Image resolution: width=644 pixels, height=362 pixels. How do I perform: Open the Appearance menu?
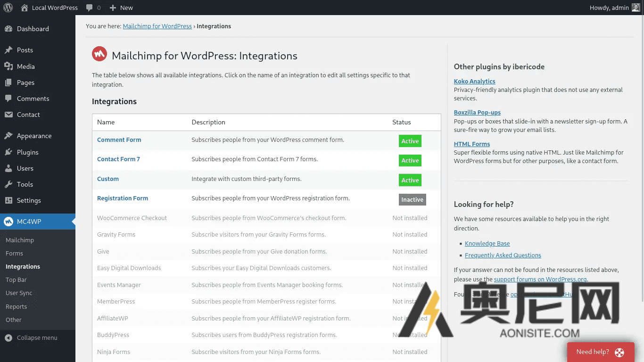pos(38,136)
